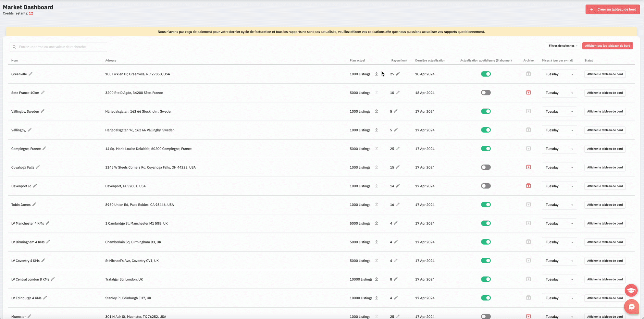The height and width of the screenshot is (319, 644).
Task: Click the dashboard search input field
Action: coord(58,47)
